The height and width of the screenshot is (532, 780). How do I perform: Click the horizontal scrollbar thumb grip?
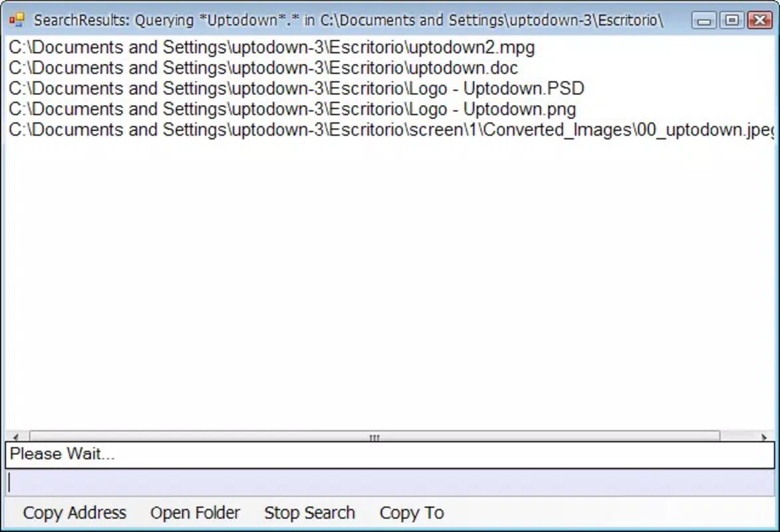(x=375, y=437)
